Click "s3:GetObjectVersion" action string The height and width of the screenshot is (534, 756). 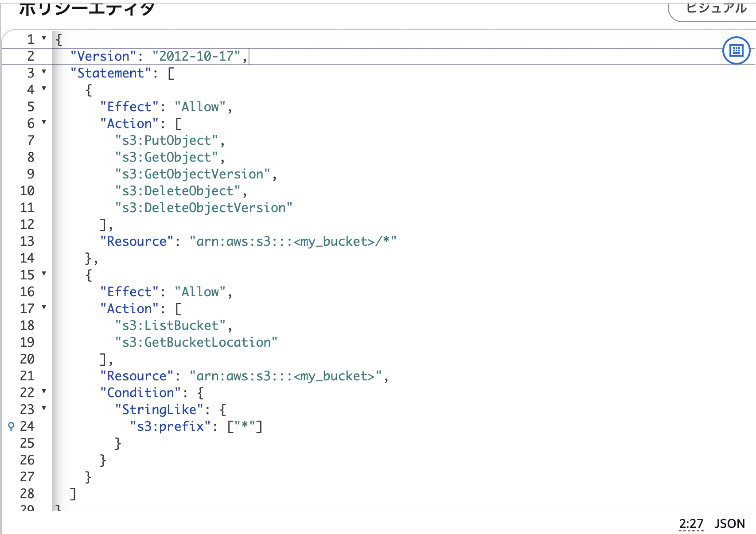pos(193,174)
